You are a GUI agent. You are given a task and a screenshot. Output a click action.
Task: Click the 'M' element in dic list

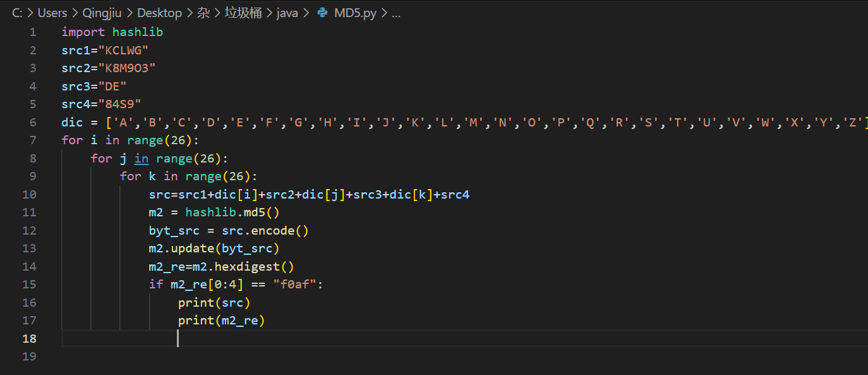(473, 122)
